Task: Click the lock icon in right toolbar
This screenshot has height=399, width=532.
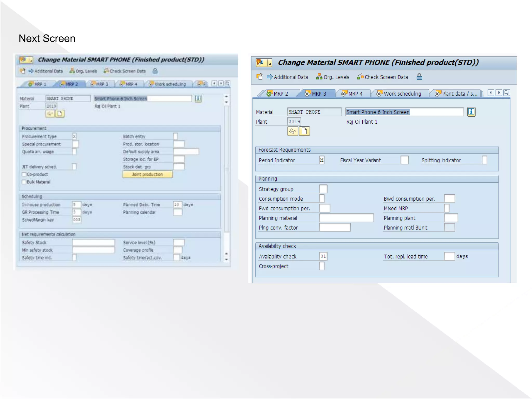Action: coord(419,77)
